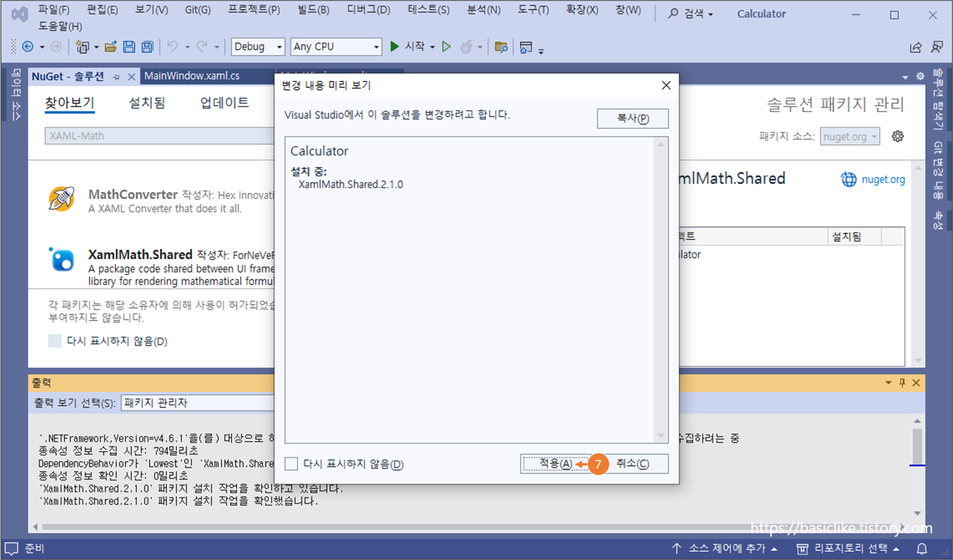Open the 도움말(H) menu
The height and width of the screenshot is (560, 953).
60,26
